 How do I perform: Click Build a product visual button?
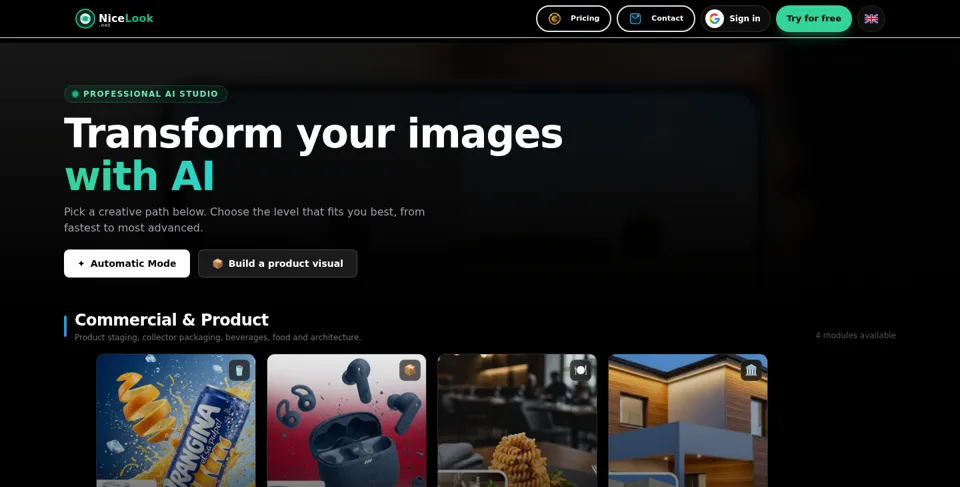(x=277, y=263)
